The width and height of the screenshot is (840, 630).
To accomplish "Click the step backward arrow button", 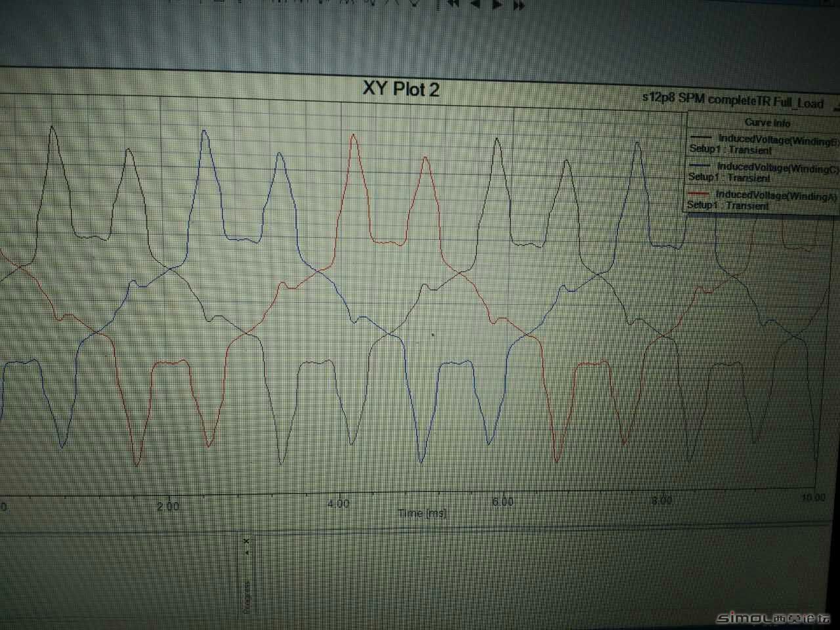I will tap(476, 4).
